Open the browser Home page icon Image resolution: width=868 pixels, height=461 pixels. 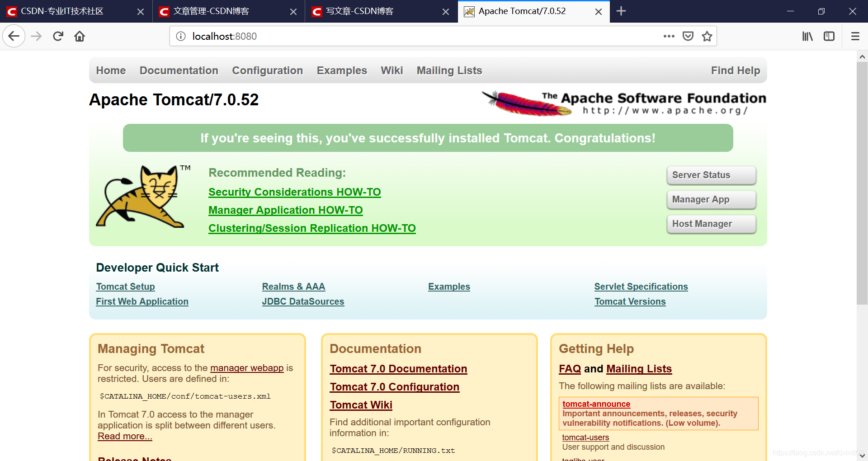click(x=80, y=36)
